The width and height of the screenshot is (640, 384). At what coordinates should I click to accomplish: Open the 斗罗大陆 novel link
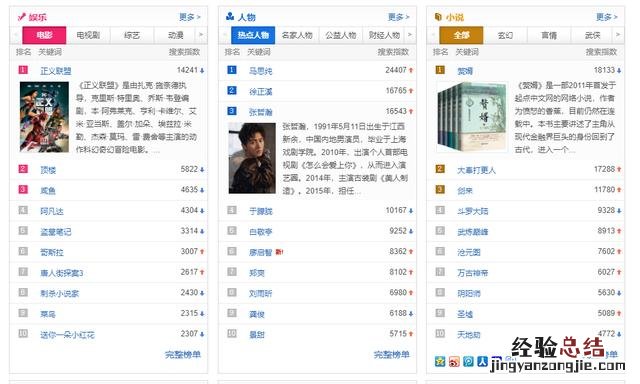point(473,211)
